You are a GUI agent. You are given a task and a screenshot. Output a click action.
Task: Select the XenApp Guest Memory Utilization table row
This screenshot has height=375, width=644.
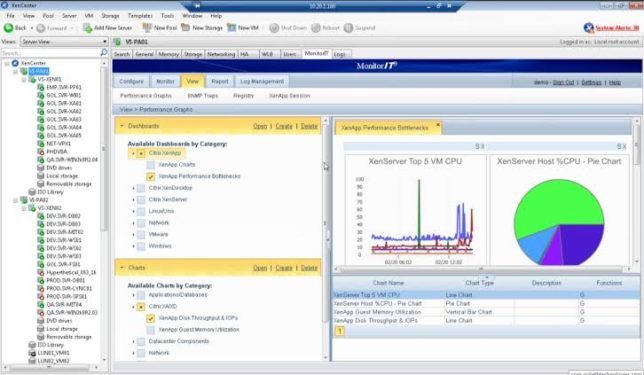486,312
